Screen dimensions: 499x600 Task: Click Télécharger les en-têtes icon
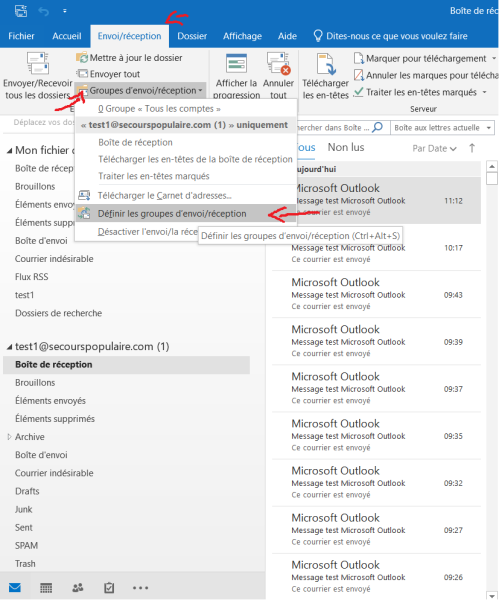326,64
